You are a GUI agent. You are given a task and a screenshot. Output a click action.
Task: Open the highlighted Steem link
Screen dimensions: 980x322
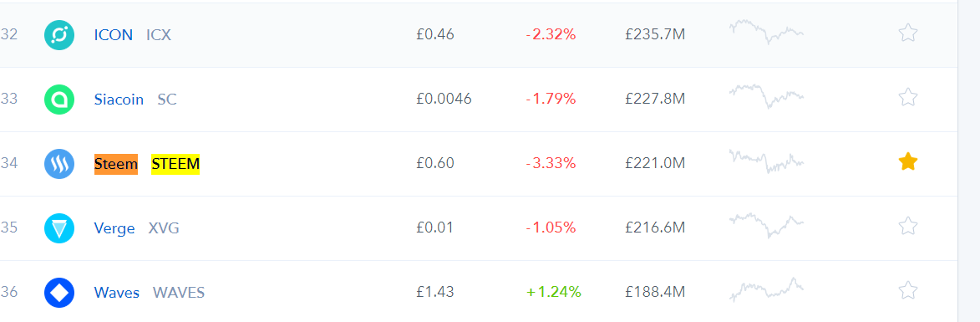point(116,164)
